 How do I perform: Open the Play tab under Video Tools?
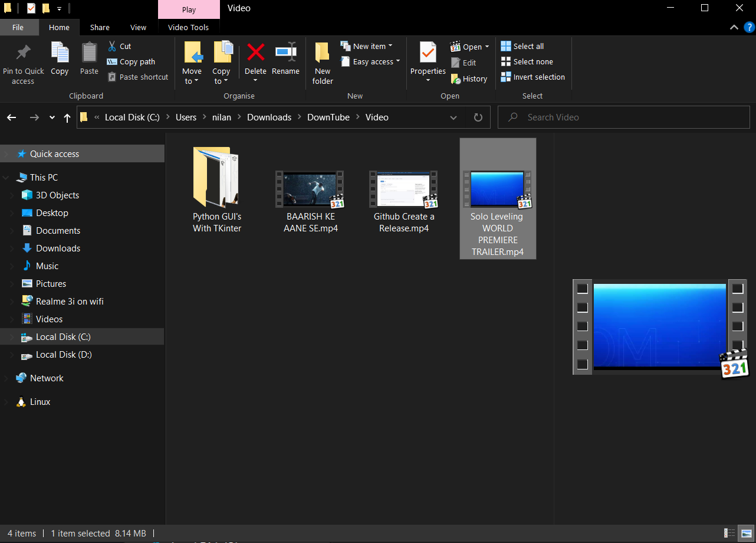click(188, 9)
